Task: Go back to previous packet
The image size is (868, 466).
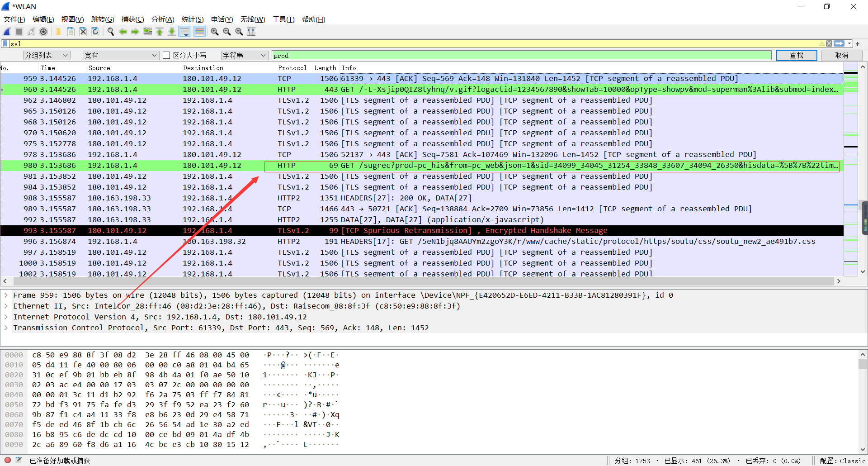Action: 123,32
